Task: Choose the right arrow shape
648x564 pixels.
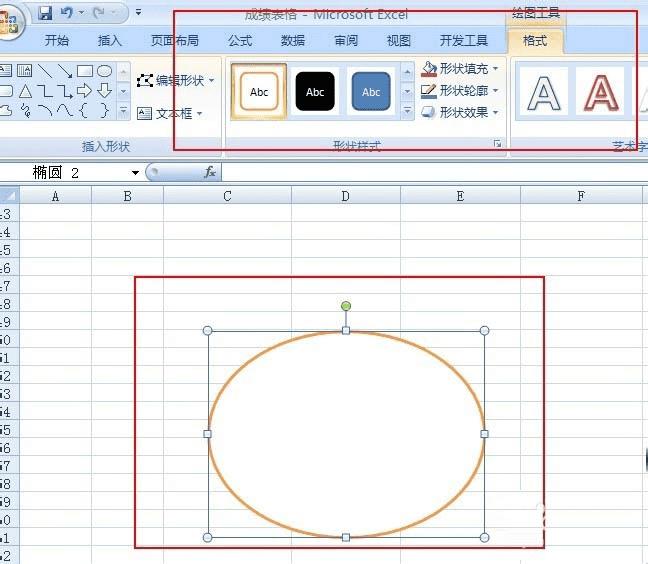Action: (x=84, y=90)
